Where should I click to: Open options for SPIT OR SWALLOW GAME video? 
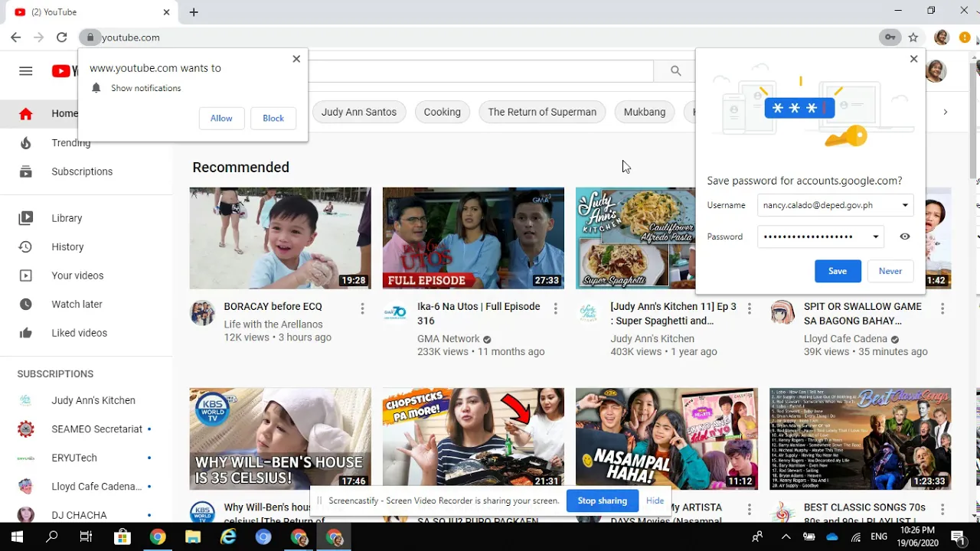942,308
